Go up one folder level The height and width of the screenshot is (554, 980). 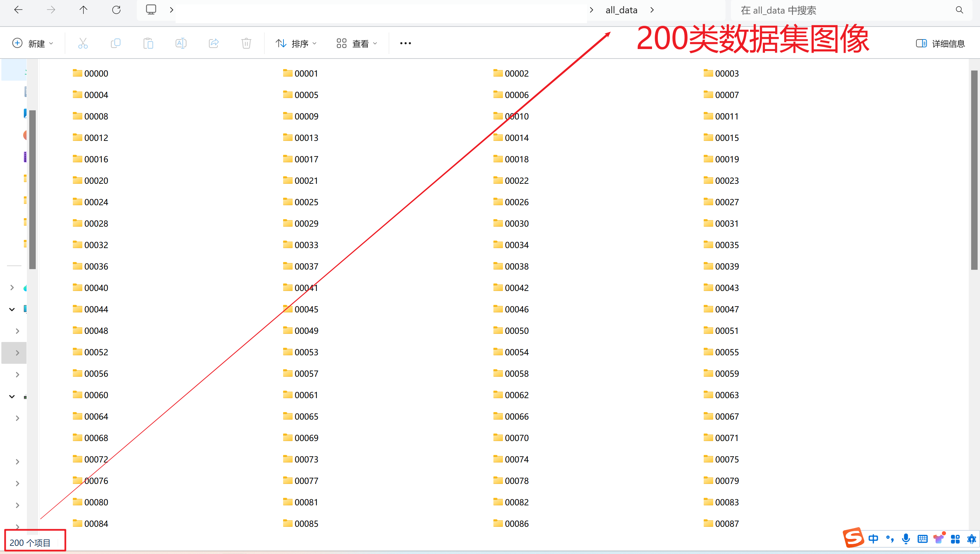83,10
